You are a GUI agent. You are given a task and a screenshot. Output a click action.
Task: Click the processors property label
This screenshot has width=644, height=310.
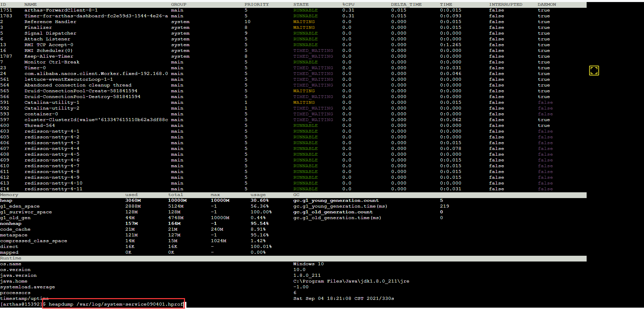pyautogui.click(x=15, y=293)
